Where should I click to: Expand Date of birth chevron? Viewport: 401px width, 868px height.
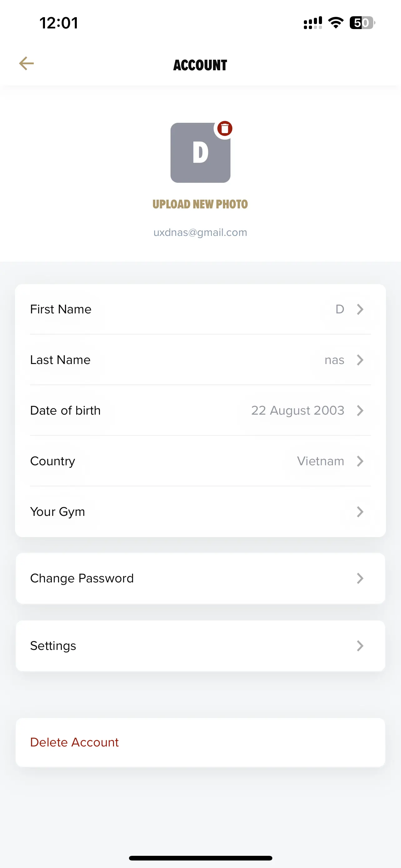coord(360,411)
